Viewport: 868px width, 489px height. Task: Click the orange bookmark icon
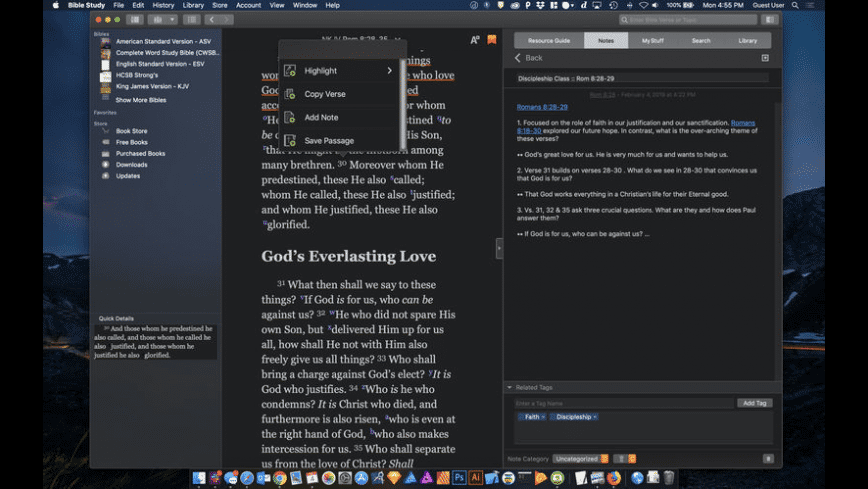pos(492,40)
